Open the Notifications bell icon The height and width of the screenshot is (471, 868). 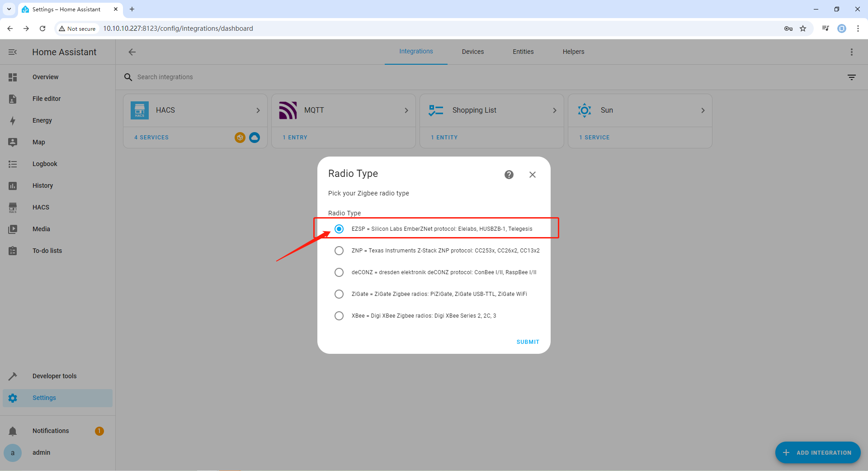(x=13, y=431)
